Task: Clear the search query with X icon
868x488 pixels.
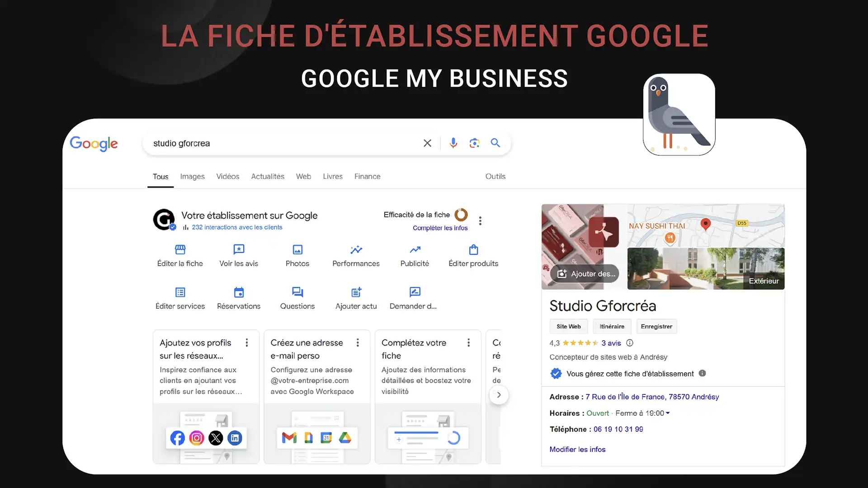Action: pos(427,143)
